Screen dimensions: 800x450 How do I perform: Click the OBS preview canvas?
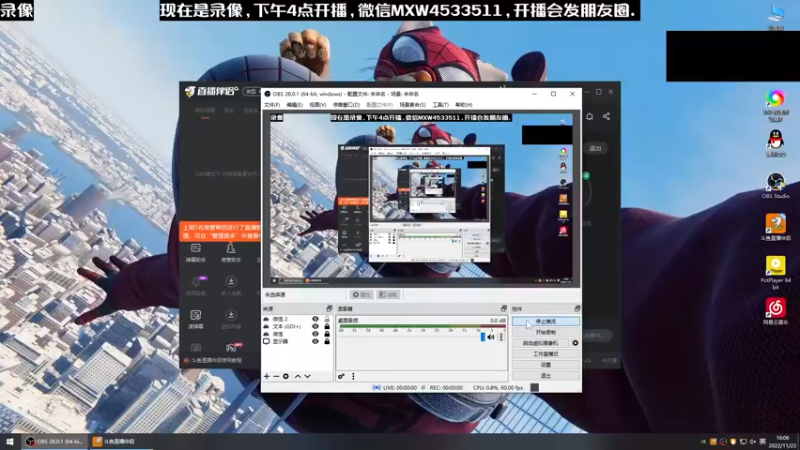point(421,199)
